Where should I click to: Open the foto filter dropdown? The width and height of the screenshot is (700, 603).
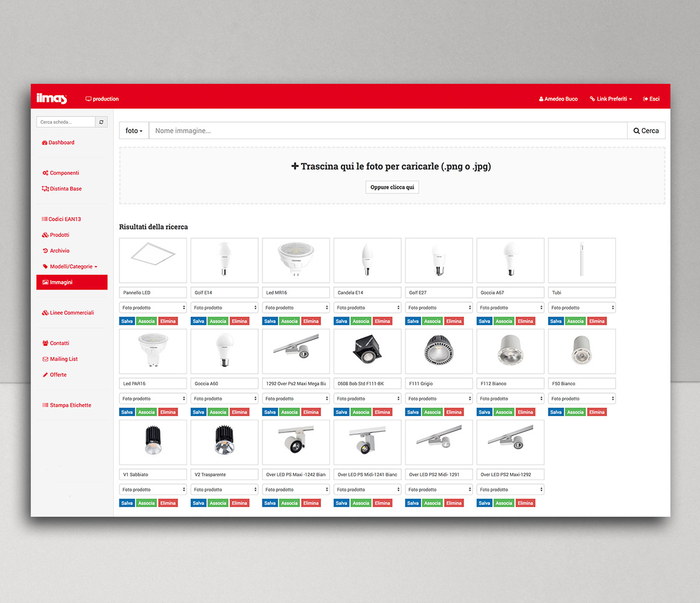pos(133,130)
